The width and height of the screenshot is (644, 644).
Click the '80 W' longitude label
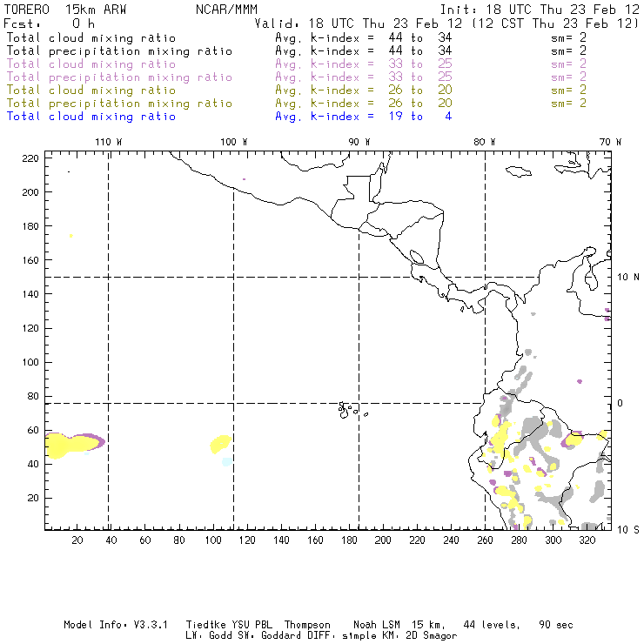coord(484,142)
